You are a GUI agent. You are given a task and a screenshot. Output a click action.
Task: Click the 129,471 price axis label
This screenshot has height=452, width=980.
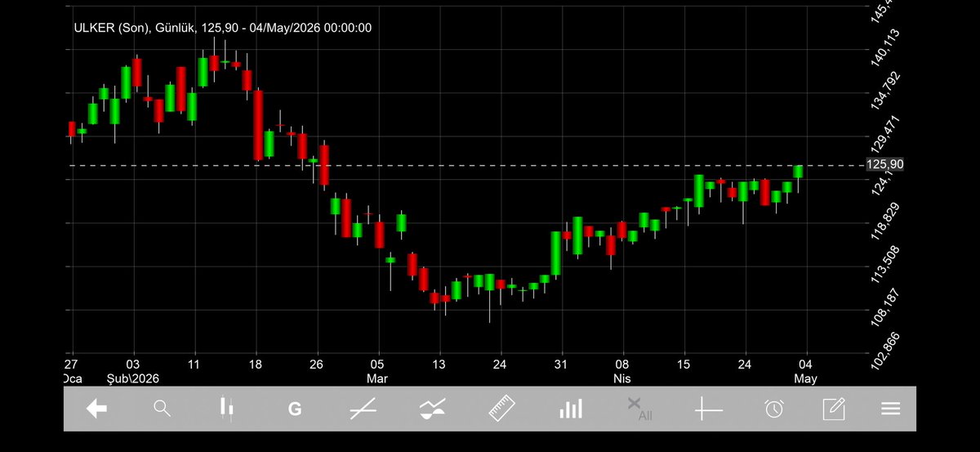(x=885, y=135)
